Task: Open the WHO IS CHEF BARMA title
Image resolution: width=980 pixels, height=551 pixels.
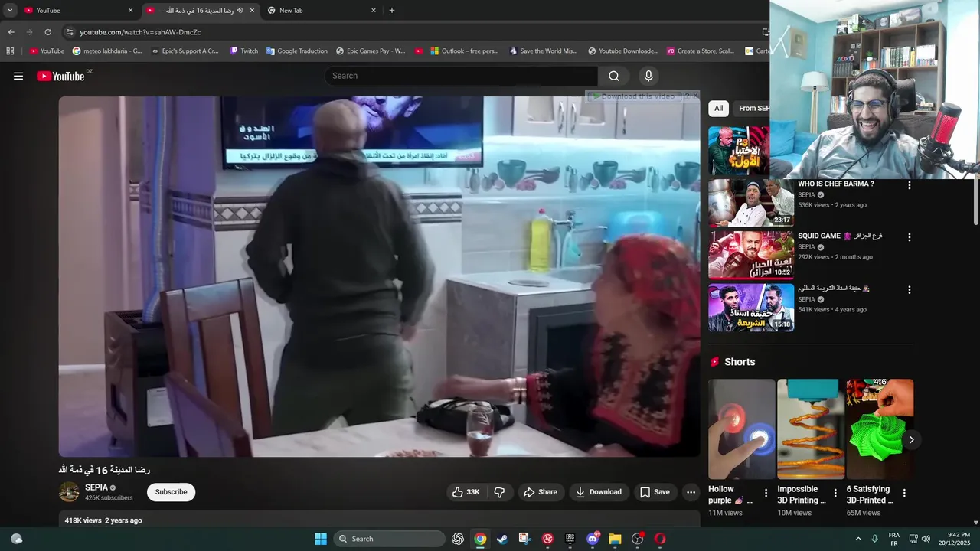Action: click(x=836, y=184)
